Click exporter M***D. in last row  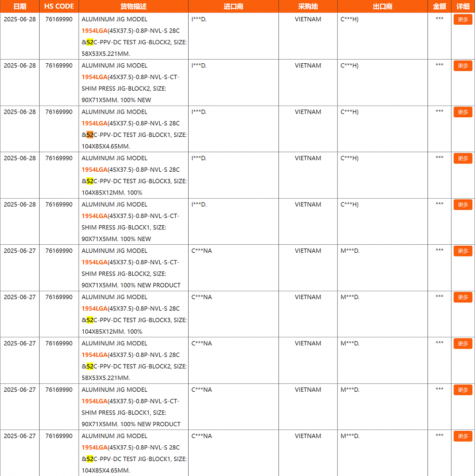click(x=350, y=436)
